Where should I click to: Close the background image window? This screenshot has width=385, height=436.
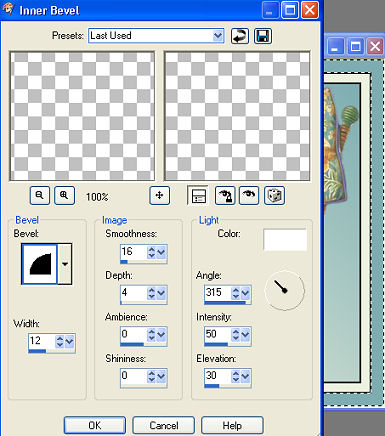[375, 46]
